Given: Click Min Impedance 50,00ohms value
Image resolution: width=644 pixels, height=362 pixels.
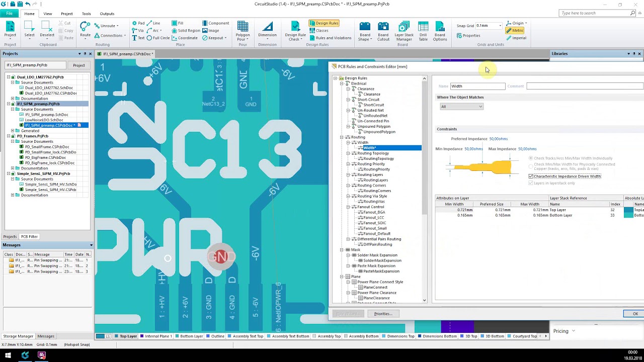Looking at the screenshot, I should [473, 149].
